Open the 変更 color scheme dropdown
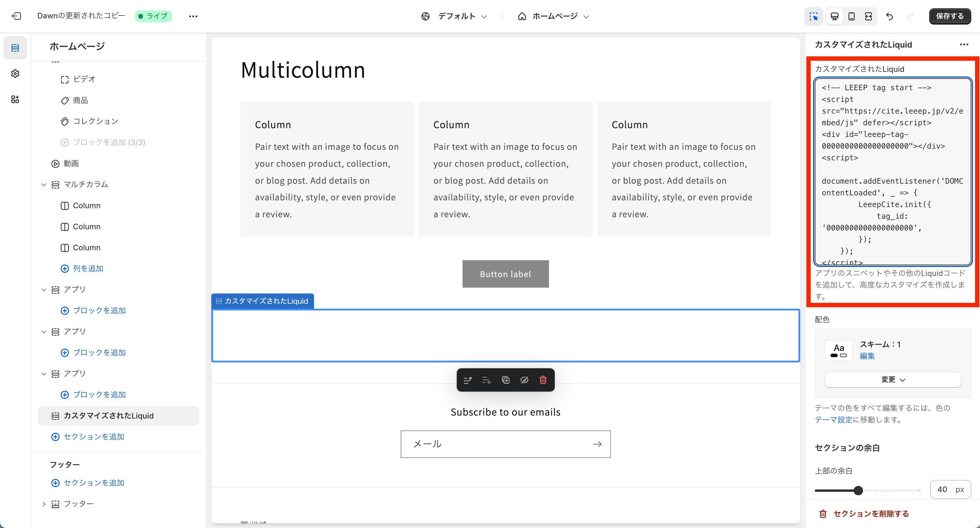980x528 pixels. coord(892,380)
